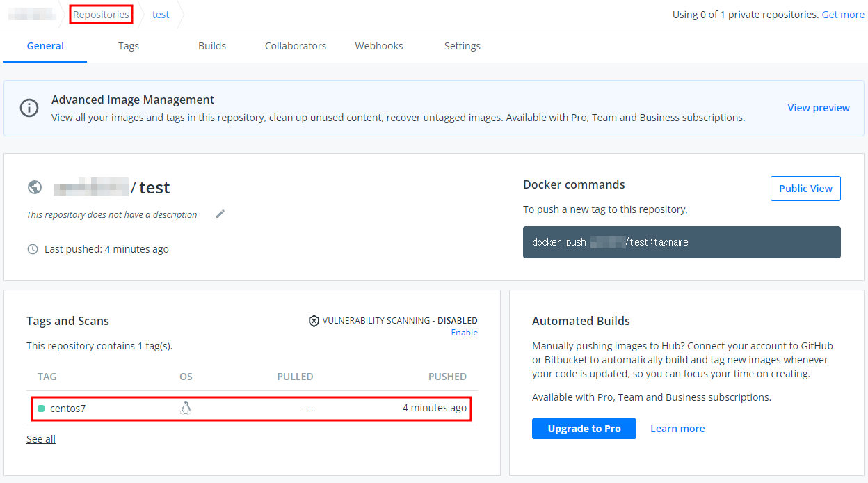Click the Linux penguin OS icon
868x483 pixels.
pyautogui.click(x=186, y=408)
